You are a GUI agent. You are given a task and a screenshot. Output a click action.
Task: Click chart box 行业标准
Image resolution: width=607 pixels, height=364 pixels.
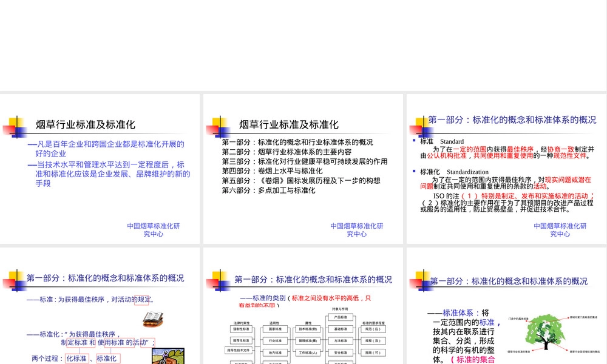pos(275,341)
